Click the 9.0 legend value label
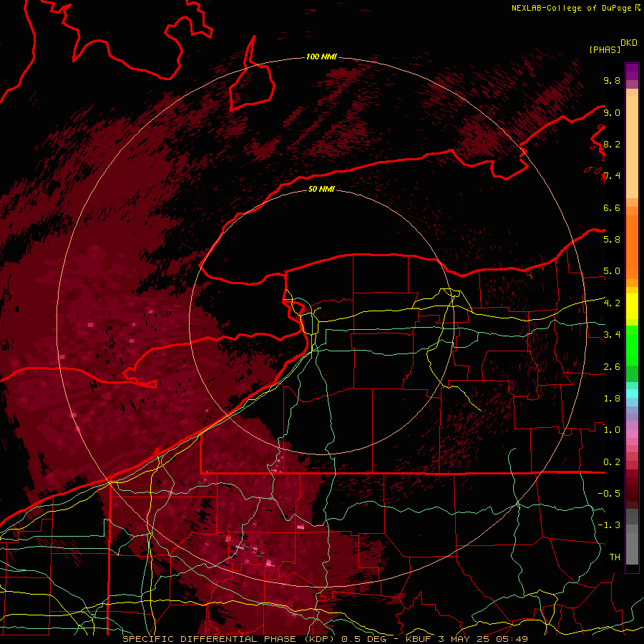The height and width of the screenshot is (644, 644). click(x=612, y=112)
